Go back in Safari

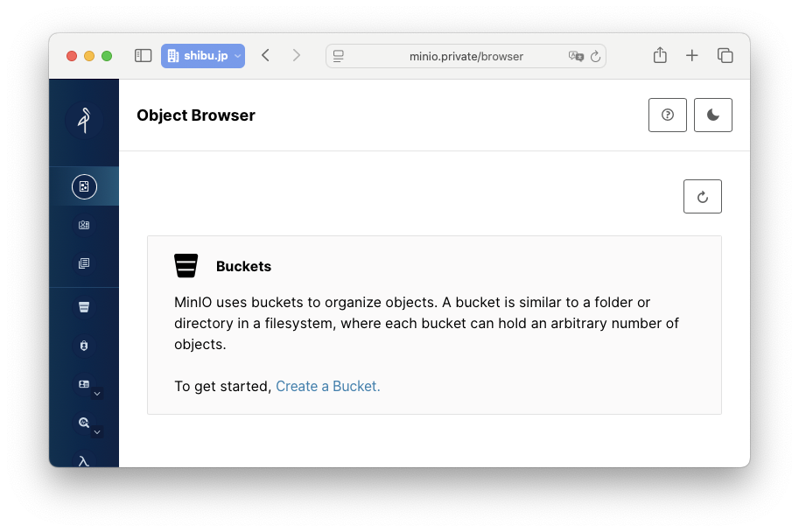(265, 55)
